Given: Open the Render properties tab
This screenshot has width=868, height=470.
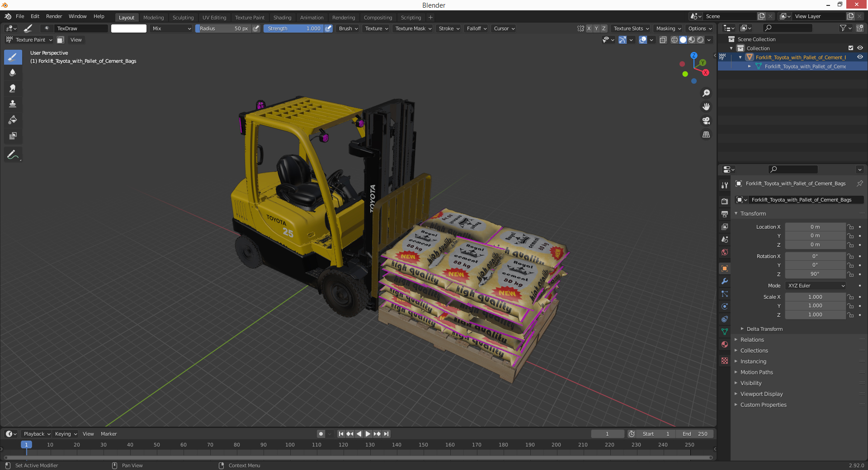Looking at the screenshot, I should click(x=725, y=201).
